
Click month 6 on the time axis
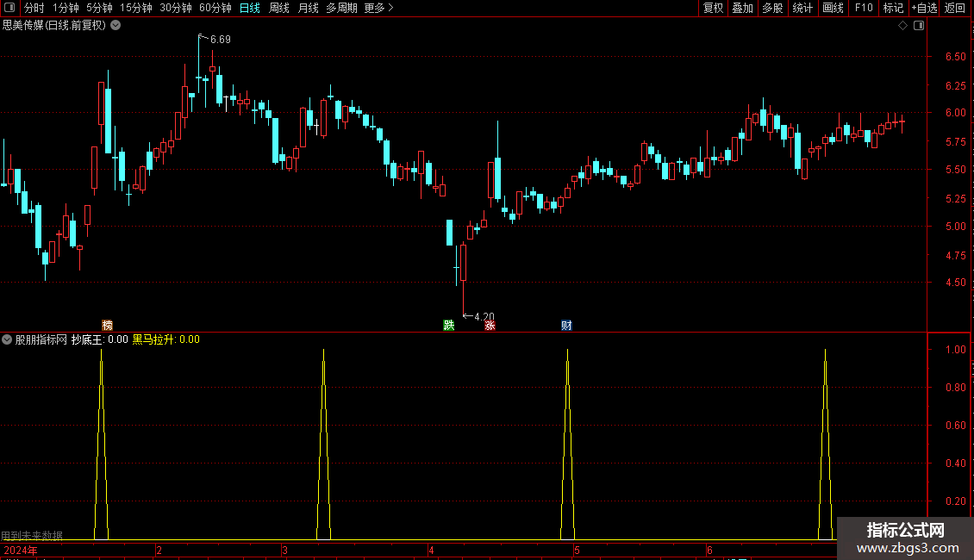point(709,551)
